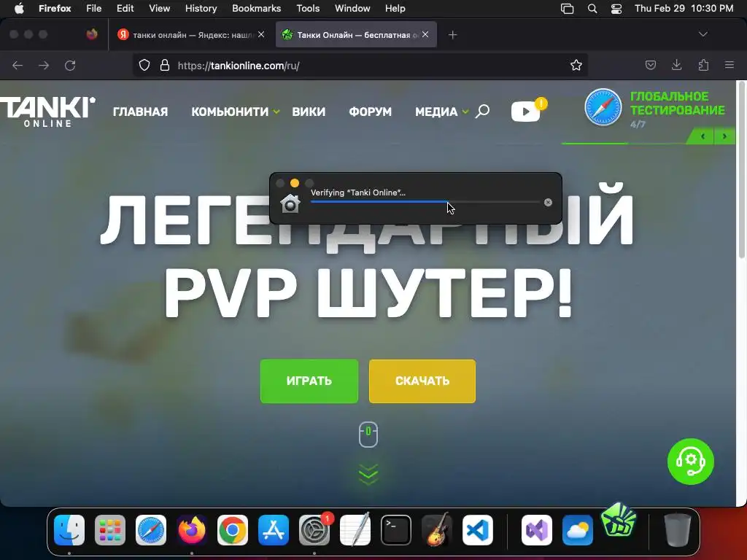Image resolution: width=747 pixels, height=560 pixels.
Task: Open the ВИКИ link
Action: [x=309, y=112]
